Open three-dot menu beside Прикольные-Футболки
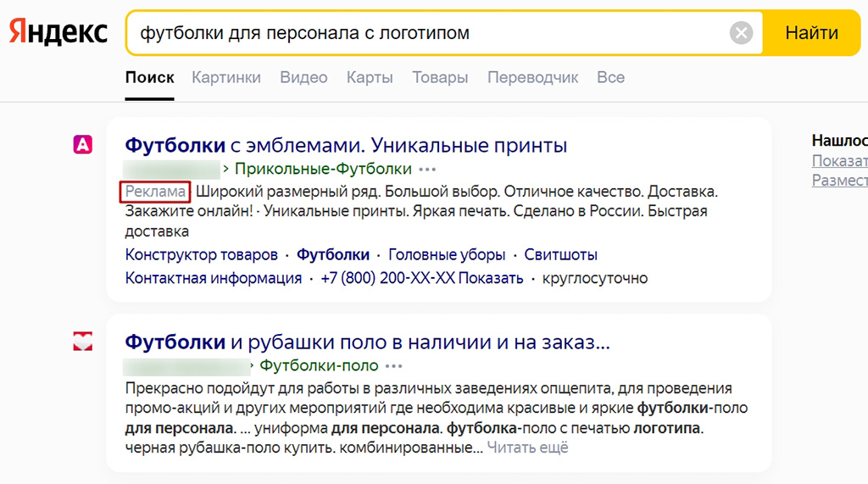868x484 pixels. (427, 169)
